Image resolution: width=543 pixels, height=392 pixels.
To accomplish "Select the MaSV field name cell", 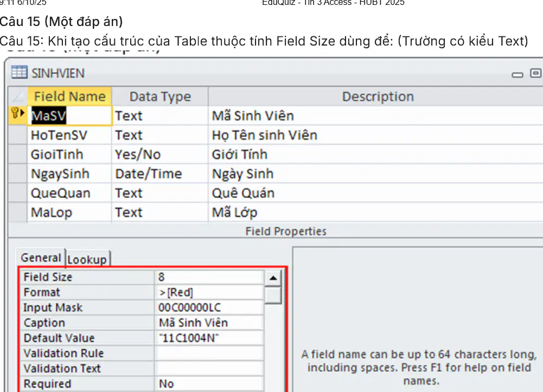I will 69,115.
